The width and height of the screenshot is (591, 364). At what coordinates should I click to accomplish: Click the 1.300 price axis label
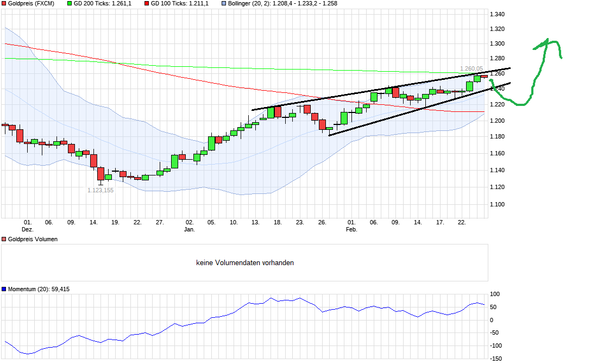(497, 43)
